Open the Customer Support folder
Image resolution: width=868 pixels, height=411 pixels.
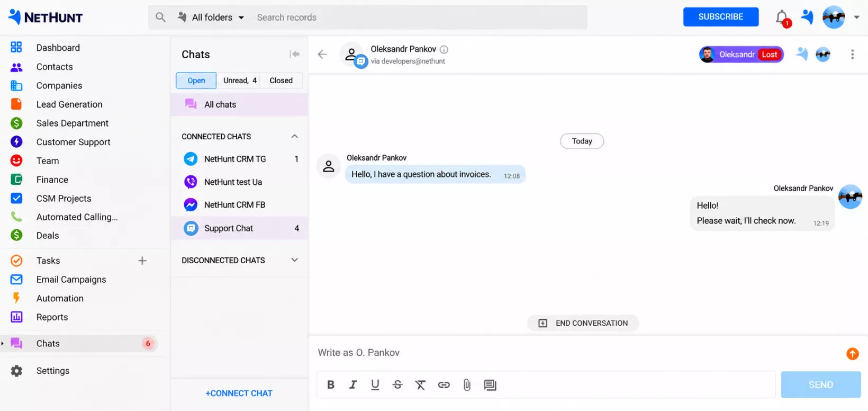(73, 142)
